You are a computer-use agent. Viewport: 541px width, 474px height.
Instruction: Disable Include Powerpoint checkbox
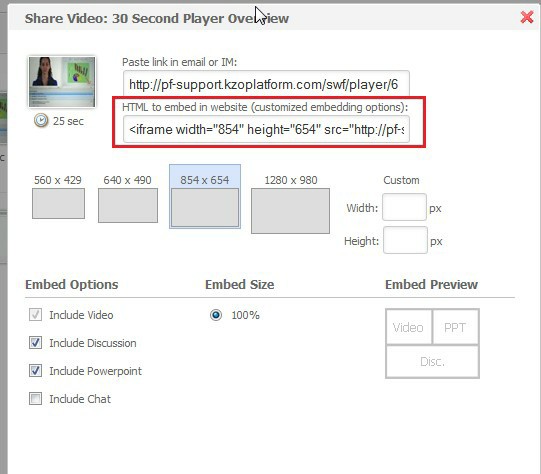[36, 371]
